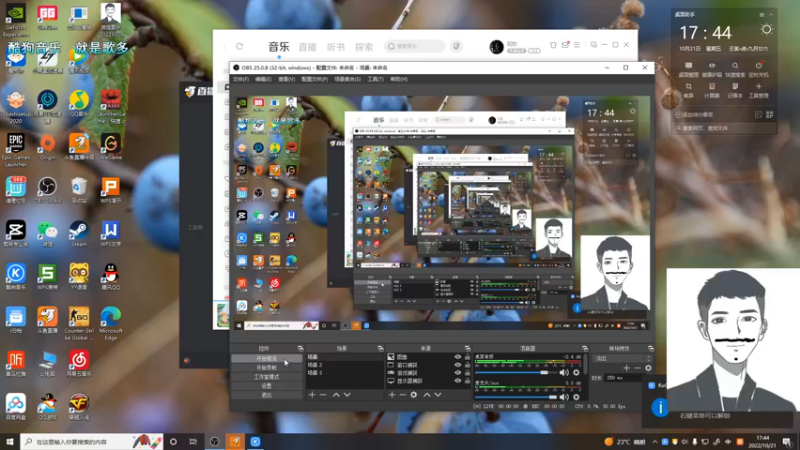Viewport: 800px width, 450px height.
Task: Add a new source in the OBS Sources panel
Action: tap(392, 395)
